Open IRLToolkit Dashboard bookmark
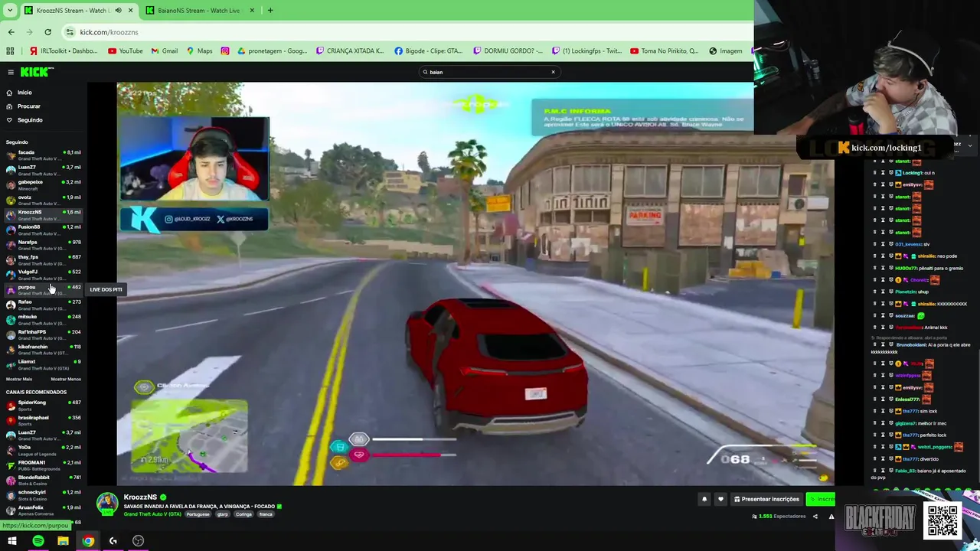980x551 pixels. [x=64, y=51]
